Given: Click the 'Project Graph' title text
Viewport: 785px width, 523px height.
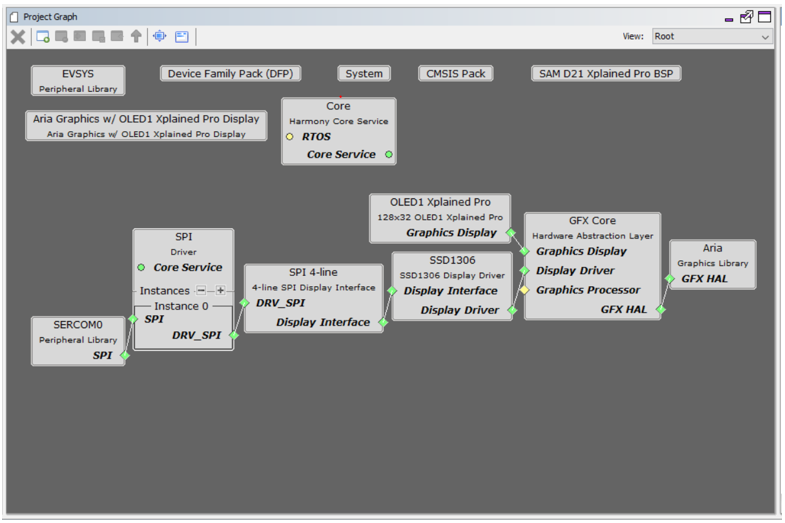Looking at the screenshot, I should coord(50,17).
